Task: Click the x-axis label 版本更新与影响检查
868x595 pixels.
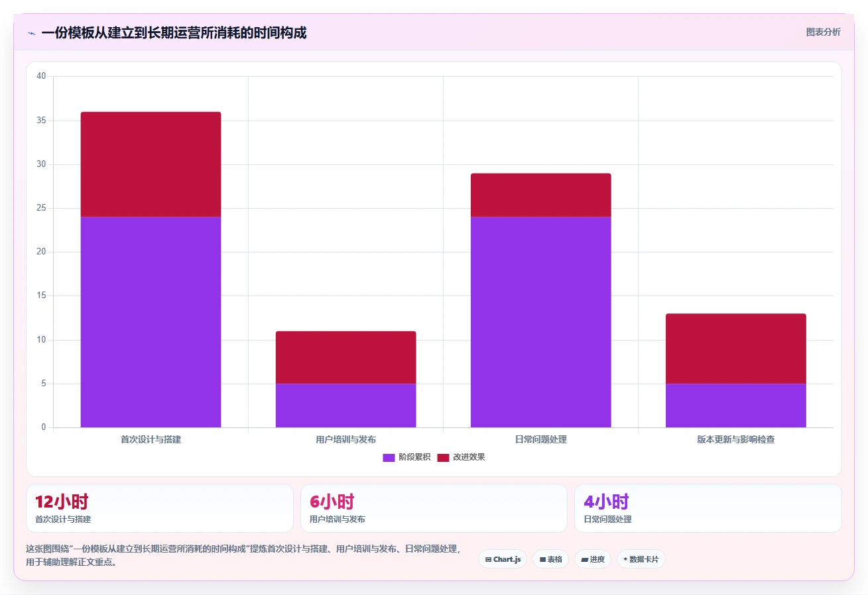Action: coord(735,439)
